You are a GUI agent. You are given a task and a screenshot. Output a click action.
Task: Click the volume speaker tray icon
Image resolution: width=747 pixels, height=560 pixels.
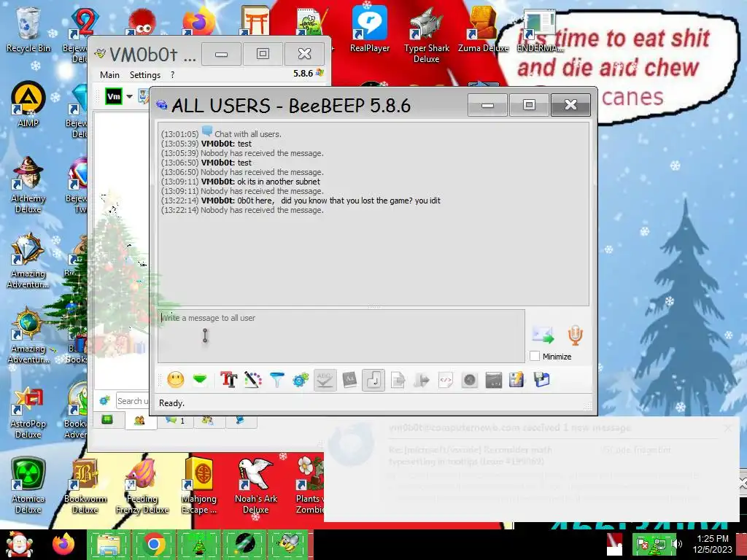(676, 543)
